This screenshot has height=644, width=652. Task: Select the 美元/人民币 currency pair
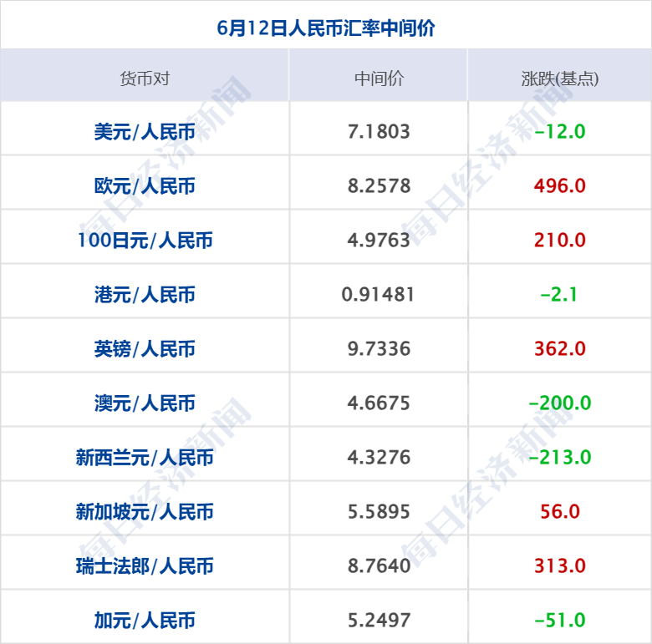[x=145, y=132]
